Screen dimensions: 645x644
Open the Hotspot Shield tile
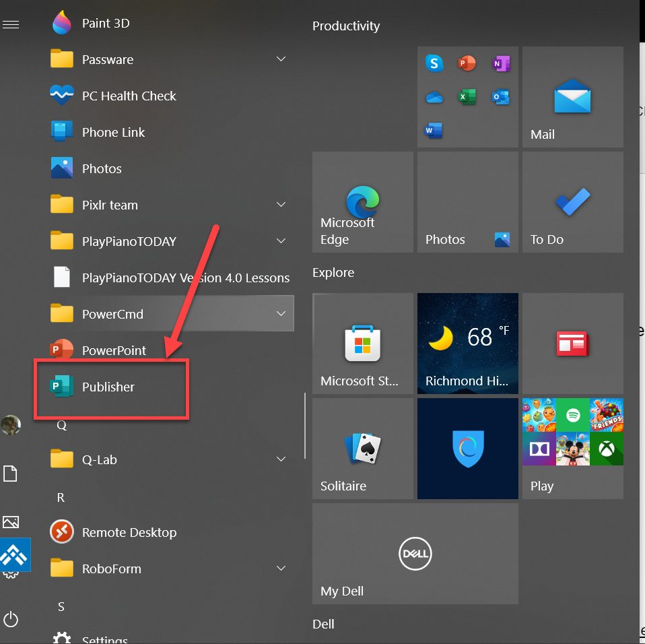click(468, 449)
